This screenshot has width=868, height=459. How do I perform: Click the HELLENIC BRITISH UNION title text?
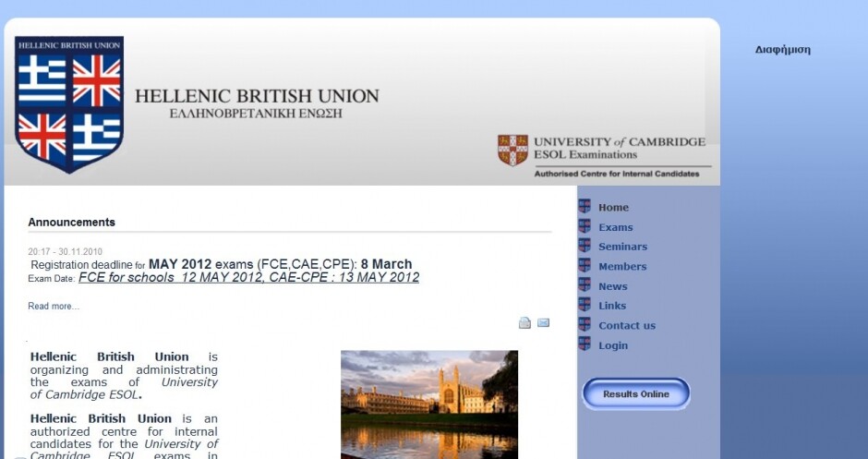(257, 96)
